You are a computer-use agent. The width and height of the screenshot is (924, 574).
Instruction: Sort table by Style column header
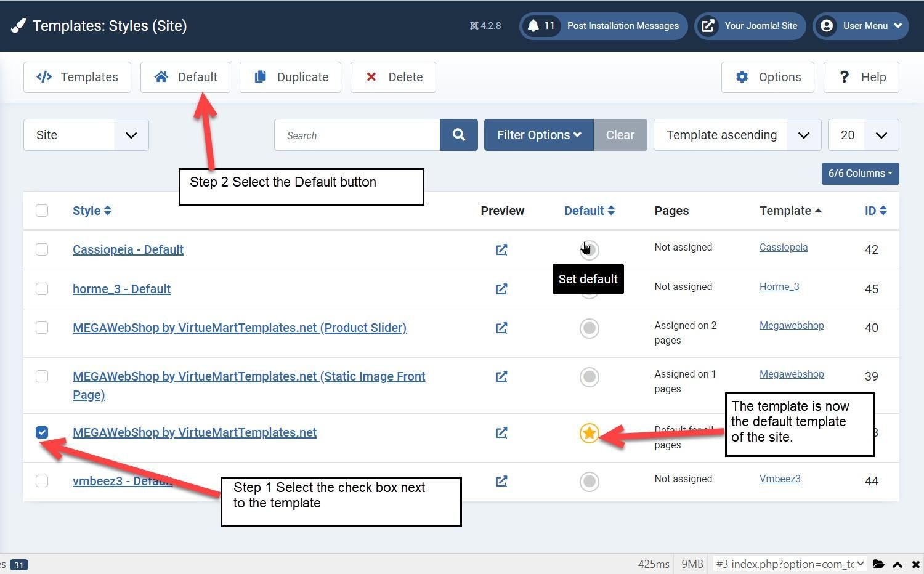[92, 211]
